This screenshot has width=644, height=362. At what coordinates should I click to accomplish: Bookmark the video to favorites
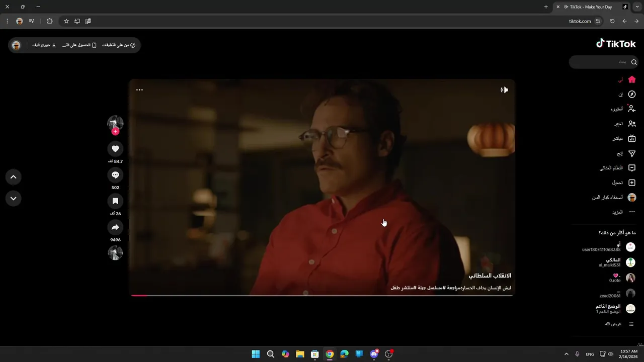click(x=115, y=201)
